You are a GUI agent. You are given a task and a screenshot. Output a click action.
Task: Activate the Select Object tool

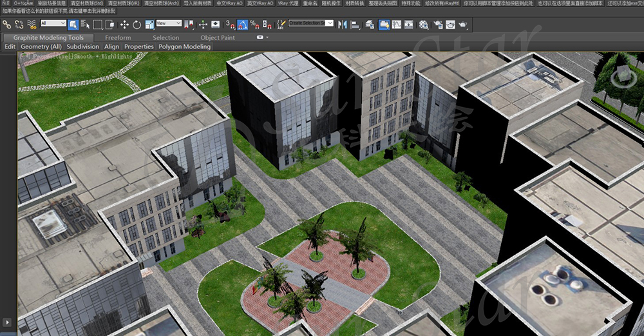73,25
